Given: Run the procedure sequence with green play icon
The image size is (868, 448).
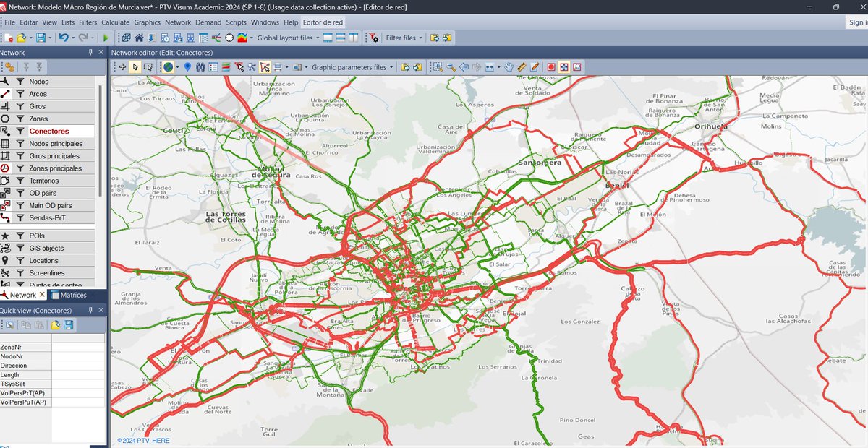Looking at the screenshot, I should click(x=105, y=38).
